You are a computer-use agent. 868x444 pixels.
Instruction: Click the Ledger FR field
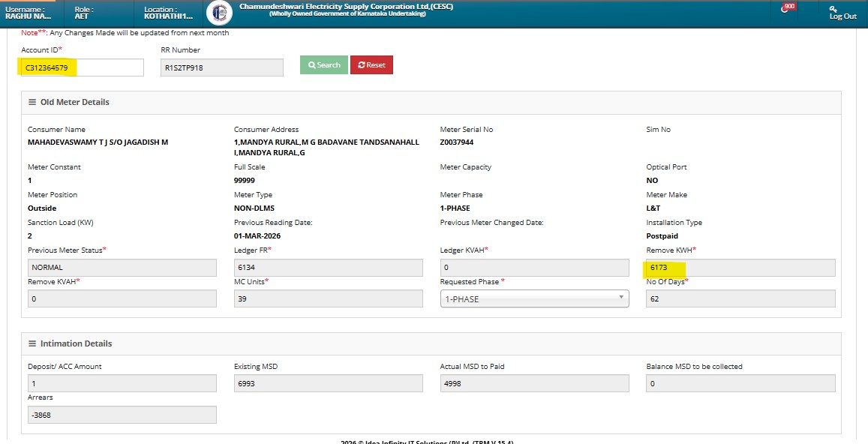pyautogui.click(x=328, y=268)
